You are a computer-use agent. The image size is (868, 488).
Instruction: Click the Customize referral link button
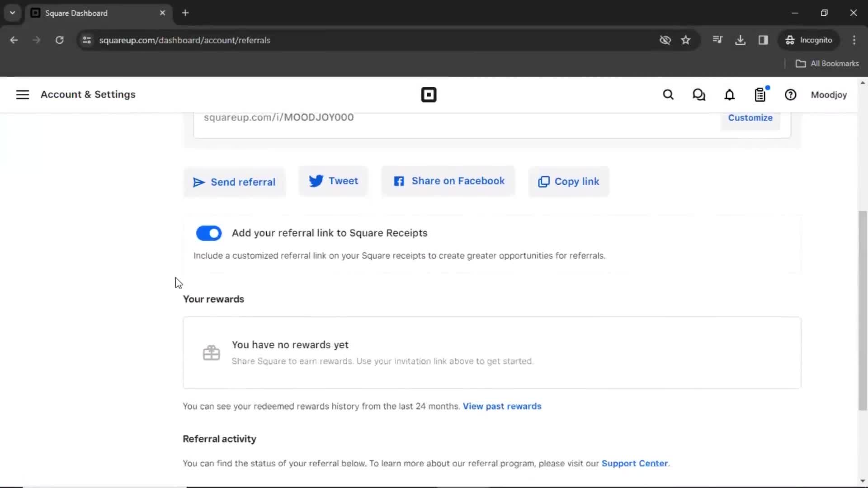750,117
